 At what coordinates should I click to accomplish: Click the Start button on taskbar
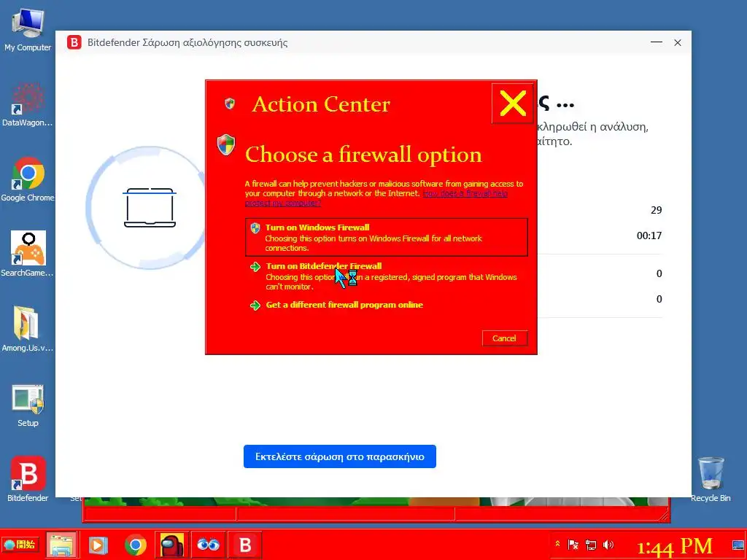coord(20,544)
